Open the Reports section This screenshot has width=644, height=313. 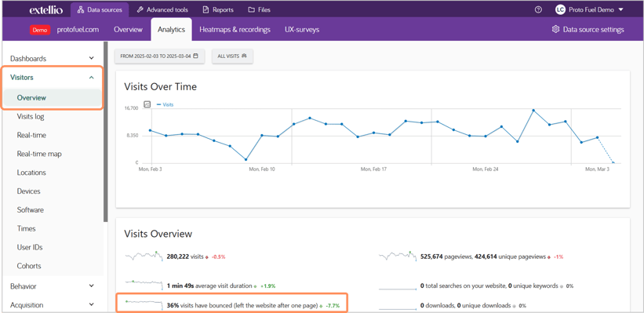(x=218, y=9)
